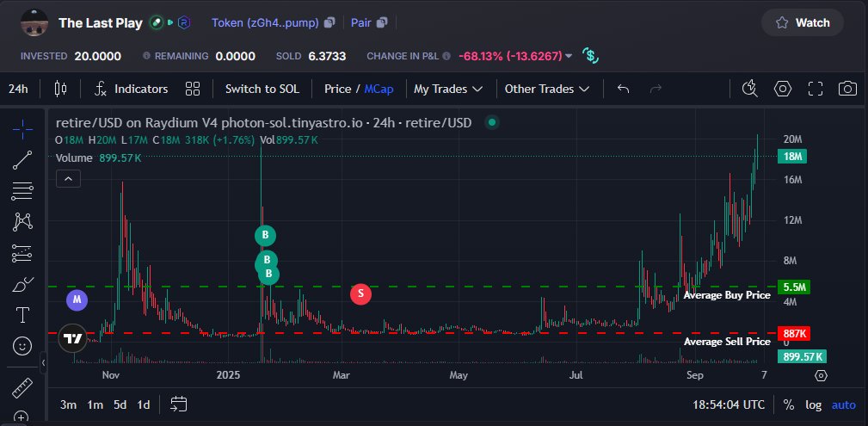Select the ruler measure tool
Viewport: 868px width, 426px height.
tap(22, 388)
